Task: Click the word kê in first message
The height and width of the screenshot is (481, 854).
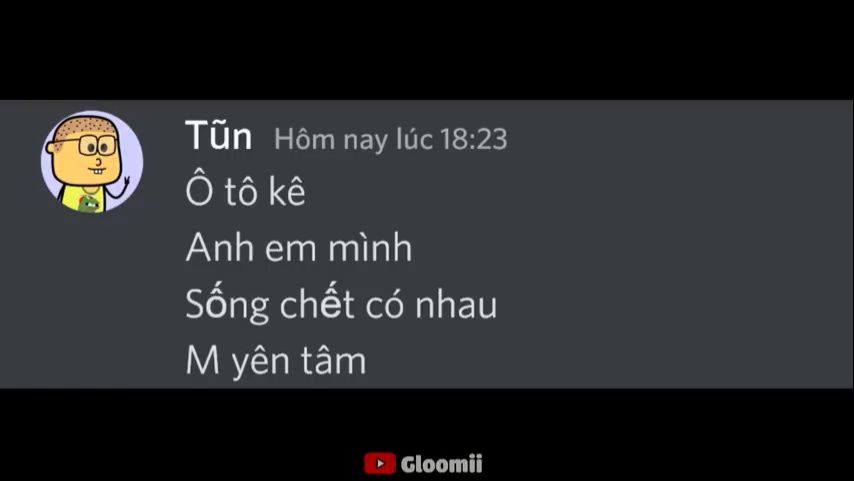Action: pos(286,191)
